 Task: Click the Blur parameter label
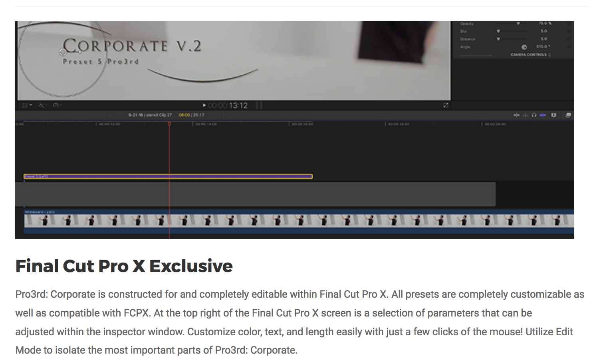(464, 31)
